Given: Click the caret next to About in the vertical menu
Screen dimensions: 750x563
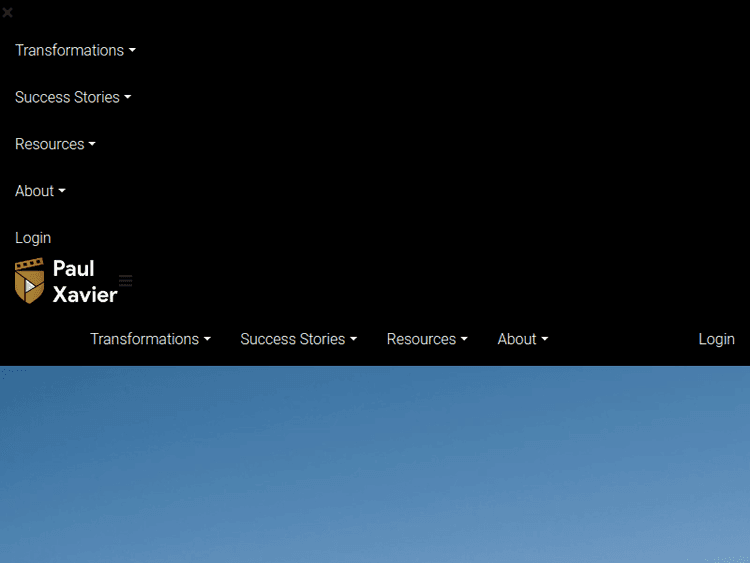Looking at the screenshot, I should pyautogui.click(x=62, y=192).
